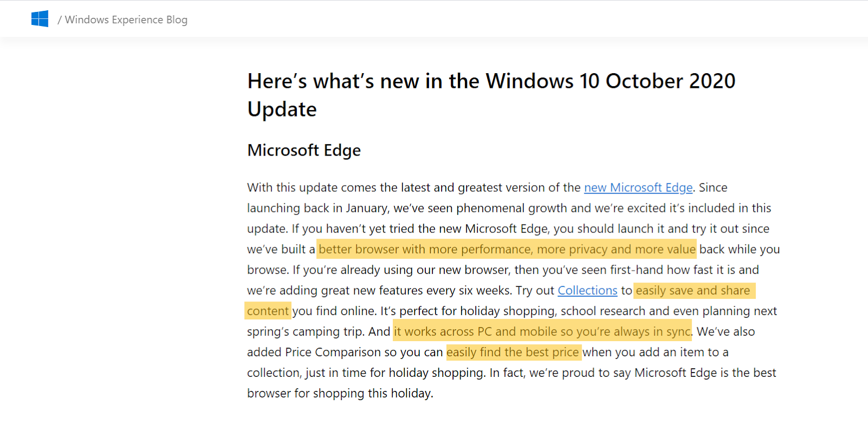This screenshot has height=424, width=868.
Task: Follow the new Microsoft Edge hyperlink
Action: 638,188
